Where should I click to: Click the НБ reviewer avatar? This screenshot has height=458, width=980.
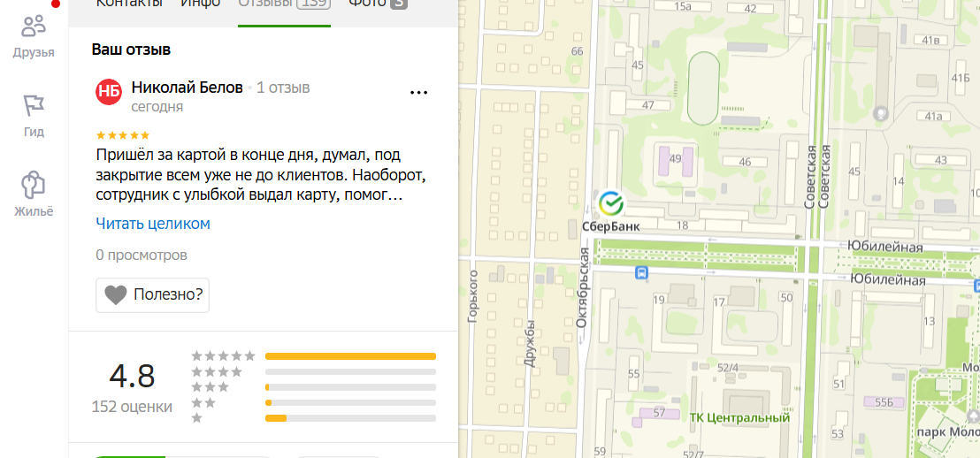coord(109,92)
